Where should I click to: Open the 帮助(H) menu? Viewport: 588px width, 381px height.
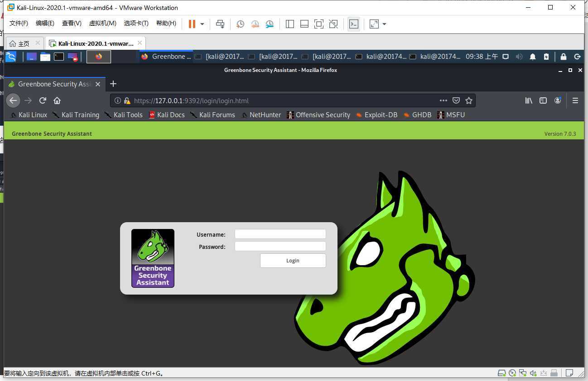pyautogui.click(x=166, y=24)
